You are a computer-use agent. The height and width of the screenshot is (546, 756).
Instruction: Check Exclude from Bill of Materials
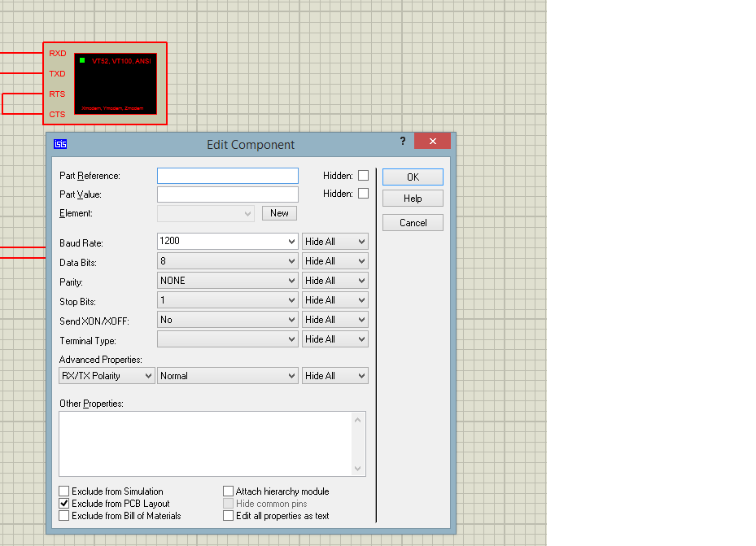click(63, 514)
